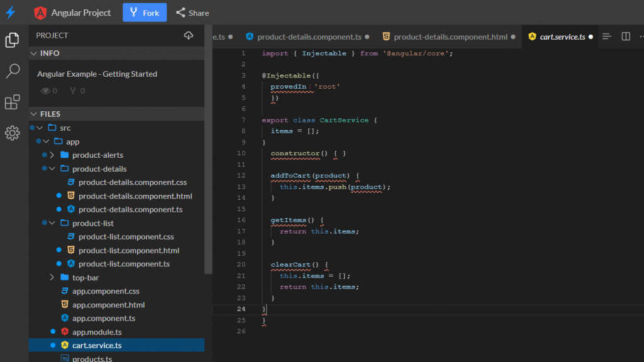
Task: Collapse the product-list folder
Action: pyautogui.click(x=52, y=223)
